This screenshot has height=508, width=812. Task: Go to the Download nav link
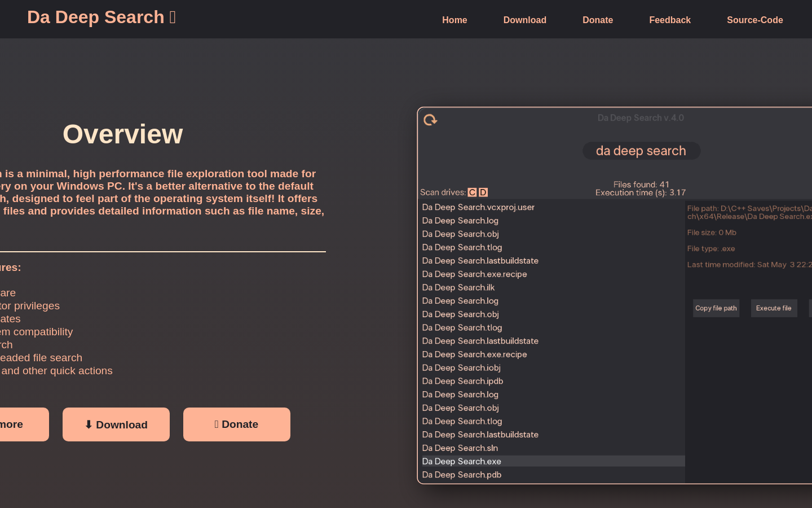pyautogui.click(x=524, y=20)
